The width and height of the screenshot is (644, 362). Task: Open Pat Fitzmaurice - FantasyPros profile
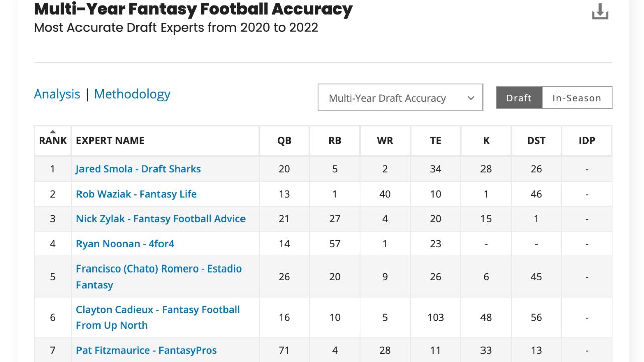point(146,350)
